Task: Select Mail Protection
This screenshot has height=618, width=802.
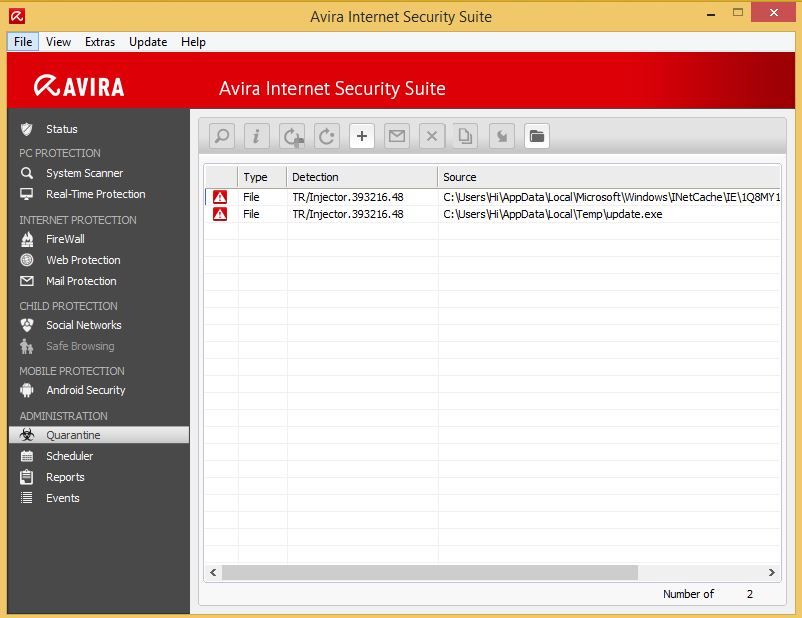Action: coord(81,281)
